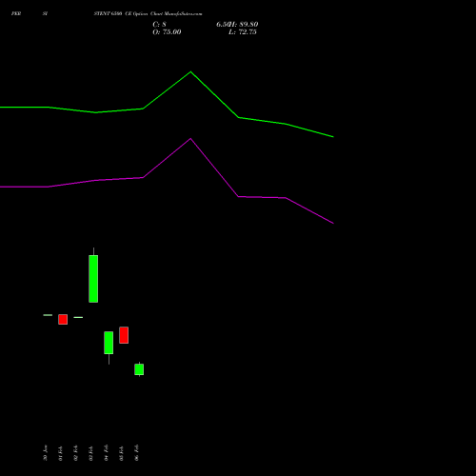The height and width of the screenshot is (476, 476).
Task: Click the green candlestick for 06 Feb
Action: [x=139, y=369]
